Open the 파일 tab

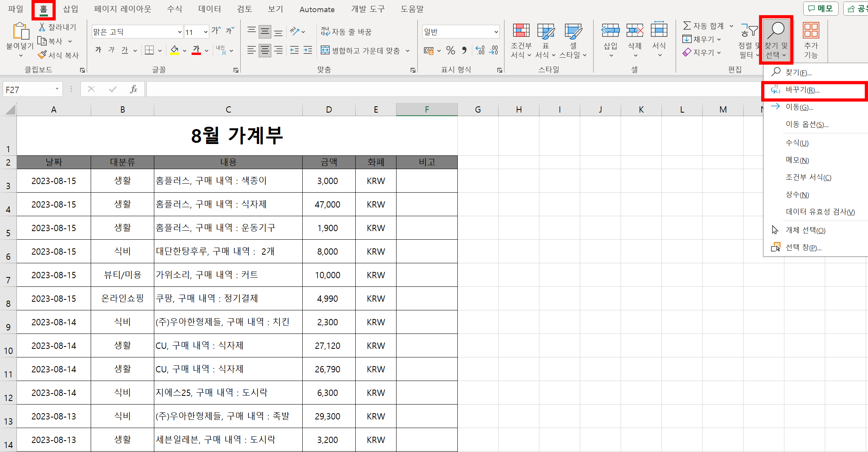pyautogui.click(x=16, y=9)
